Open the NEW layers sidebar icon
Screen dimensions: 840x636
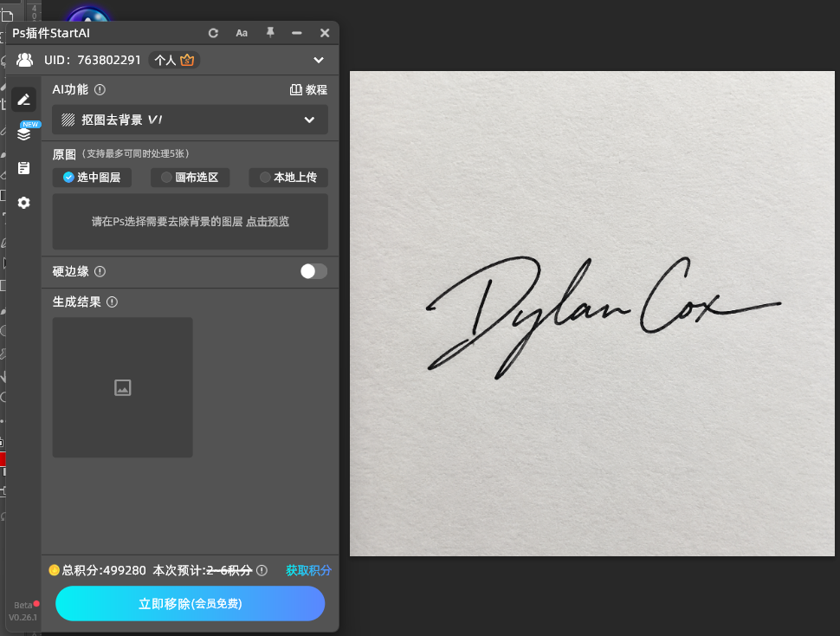tap(23, 133)
